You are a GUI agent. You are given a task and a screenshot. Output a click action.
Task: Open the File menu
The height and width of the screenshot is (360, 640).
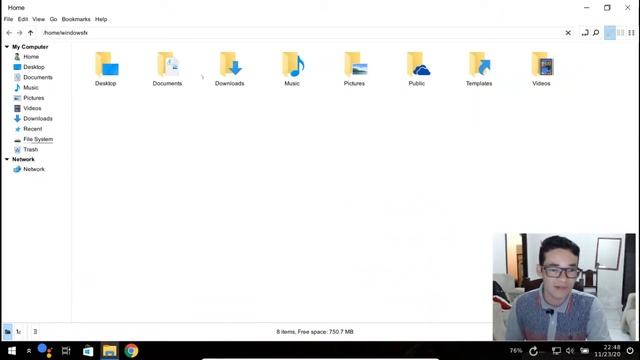pos(8,19)
